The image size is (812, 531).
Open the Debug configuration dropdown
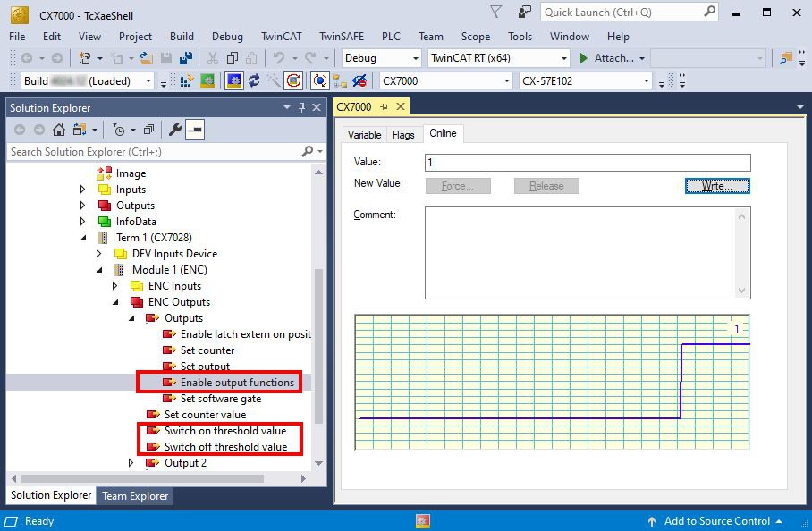point(415,58)
